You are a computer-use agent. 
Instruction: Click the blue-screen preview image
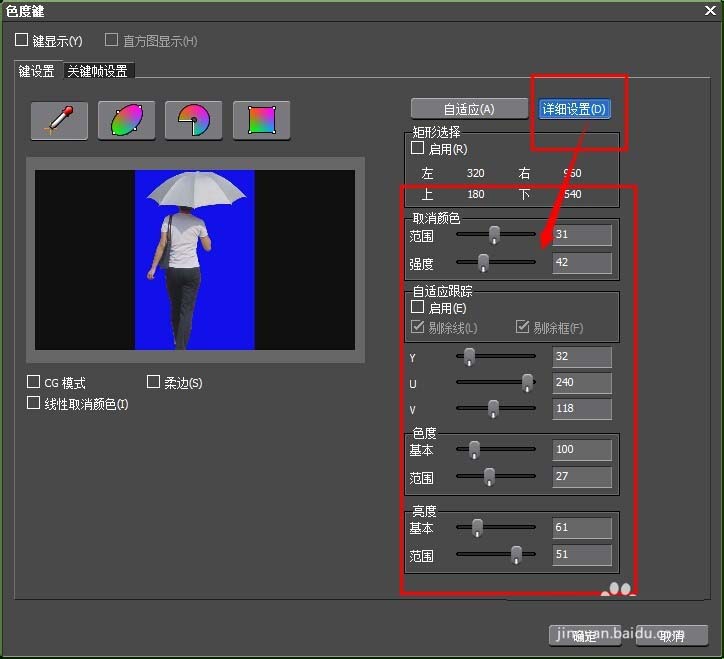195,260
